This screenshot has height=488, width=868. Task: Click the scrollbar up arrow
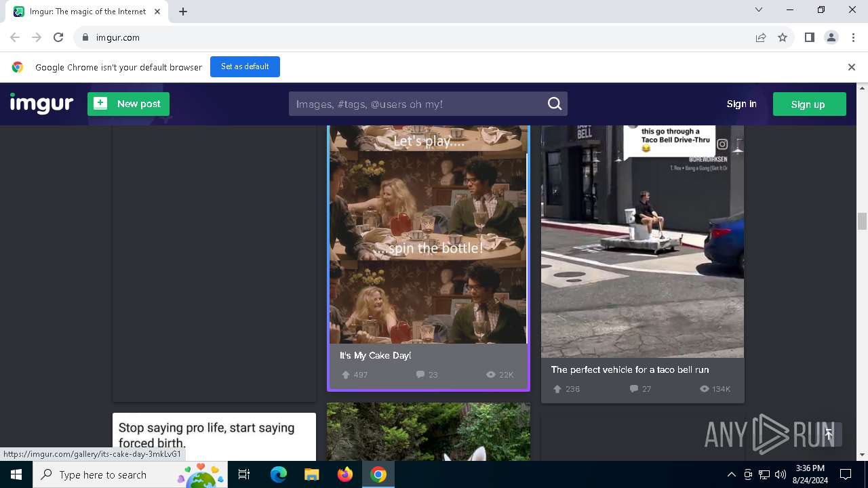tap(862, 88)
